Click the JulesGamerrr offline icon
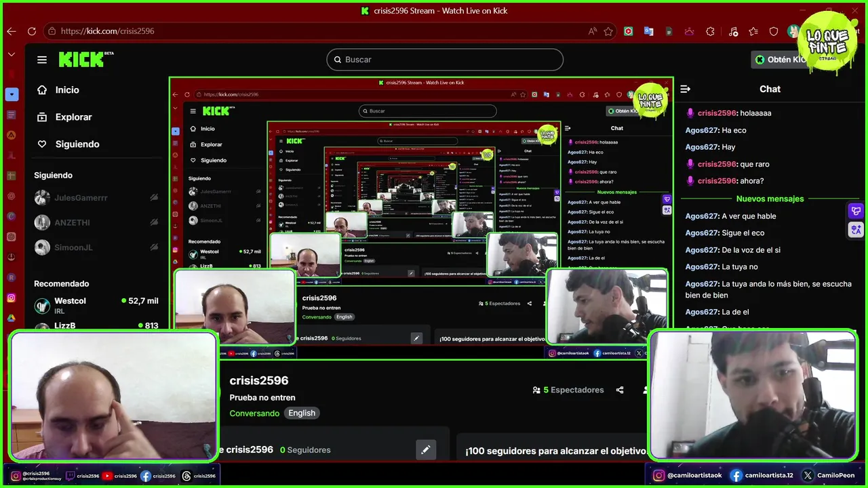The width and height of the screenshot is (868, 488). pyautogui.click(x=154, y=198)
